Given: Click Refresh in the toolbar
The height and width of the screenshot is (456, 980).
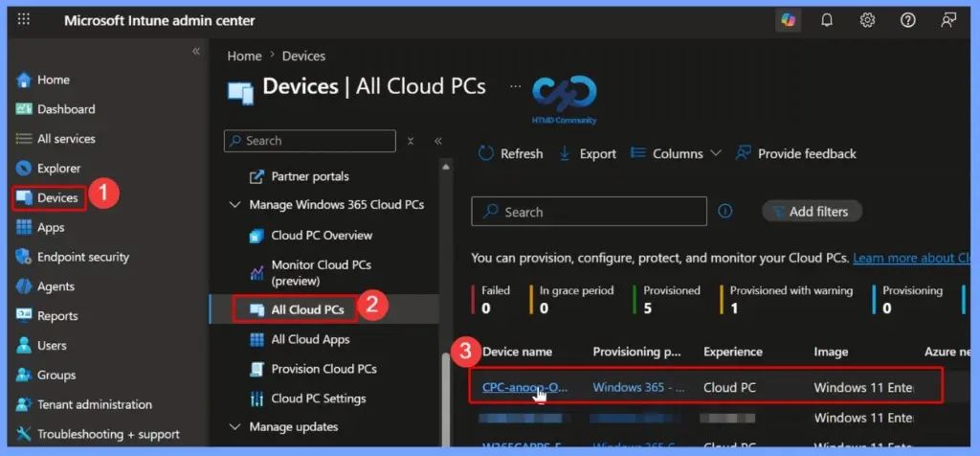Looking at the screenshot, I should pos(511,154).
